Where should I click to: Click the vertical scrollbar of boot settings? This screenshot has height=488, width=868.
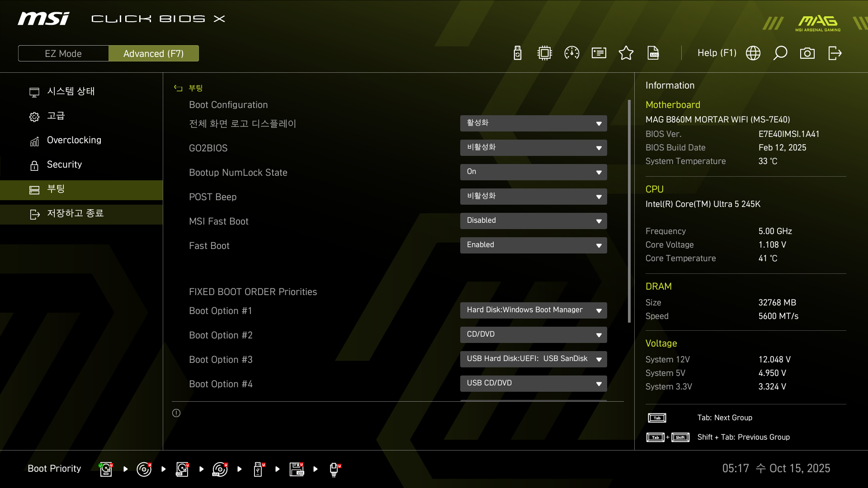[629, 211]
